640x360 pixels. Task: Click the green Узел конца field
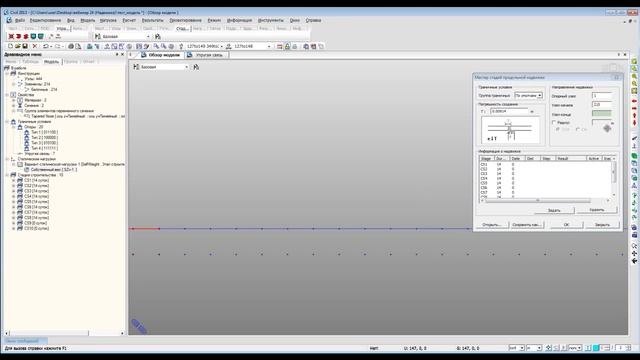coord(602,113)
